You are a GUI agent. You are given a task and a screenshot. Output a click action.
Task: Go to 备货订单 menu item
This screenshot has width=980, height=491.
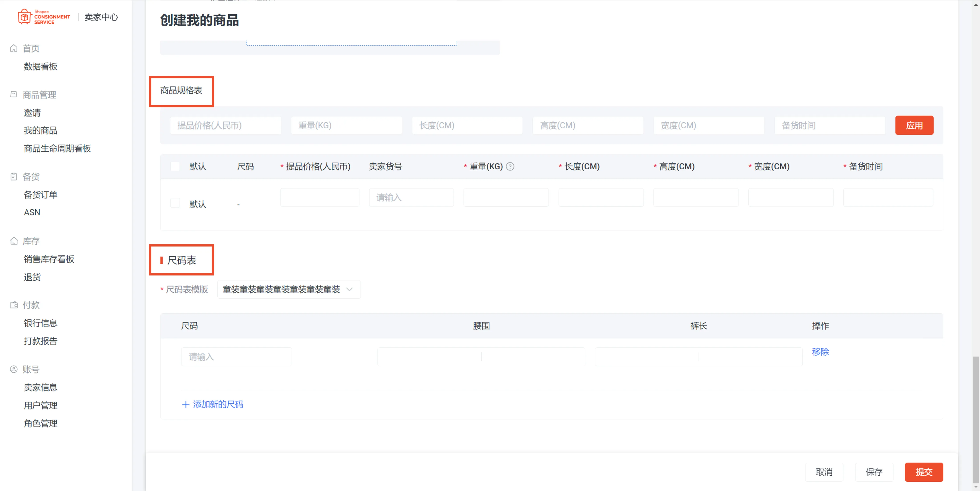coord(40,195)
